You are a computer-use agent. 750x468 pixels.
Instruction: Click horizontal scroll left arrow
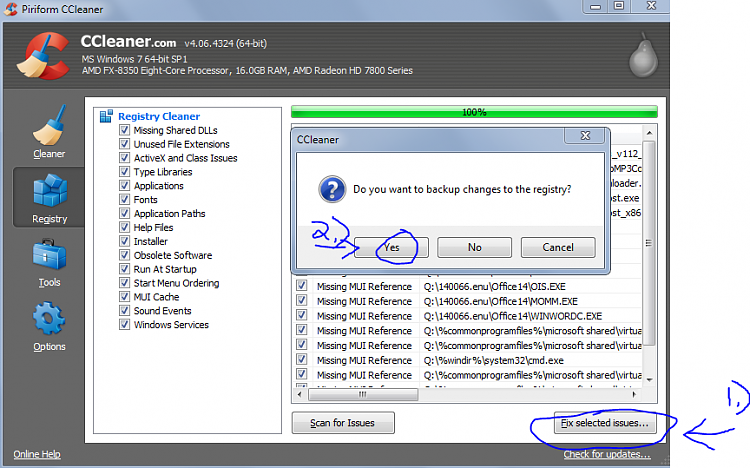pyautogui.click(x=300, y=395)
